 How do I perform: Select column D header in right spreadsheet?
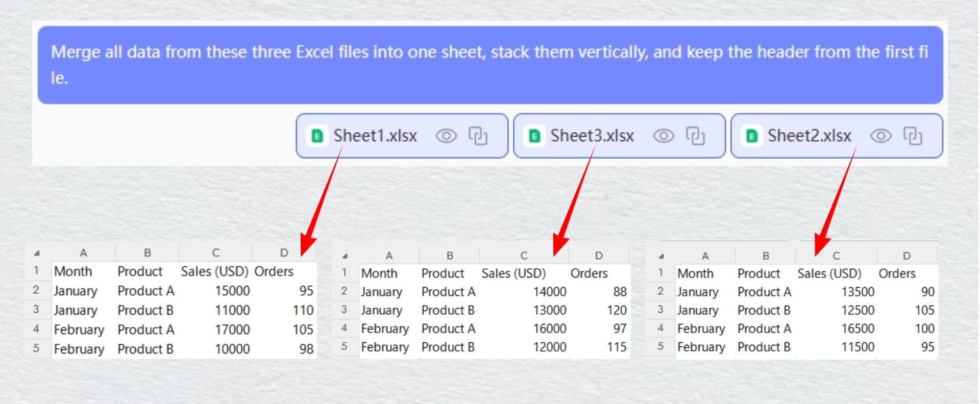(906, 256)
